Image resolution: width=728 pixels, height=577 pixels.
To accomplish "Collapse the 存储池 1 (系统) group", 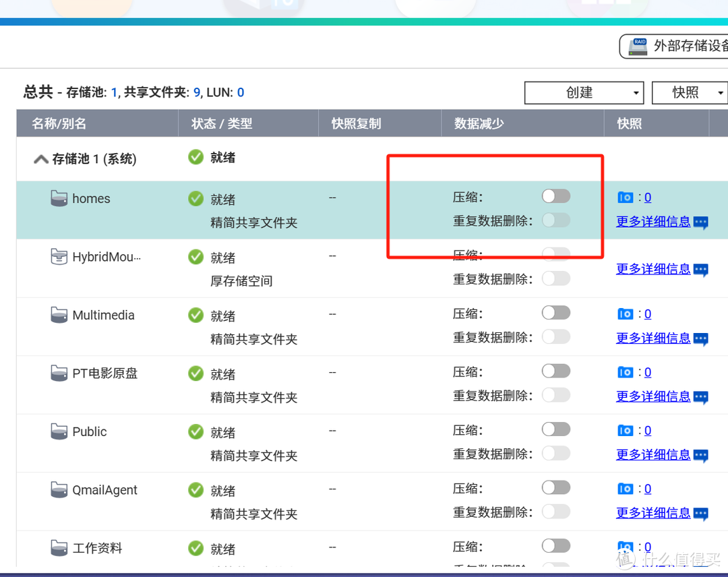I will [40, 158].
